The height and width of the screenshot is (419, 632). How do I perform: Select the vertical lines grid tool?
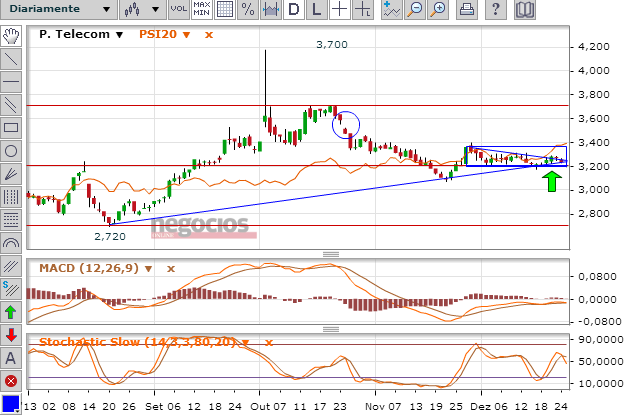click(11, 197)
